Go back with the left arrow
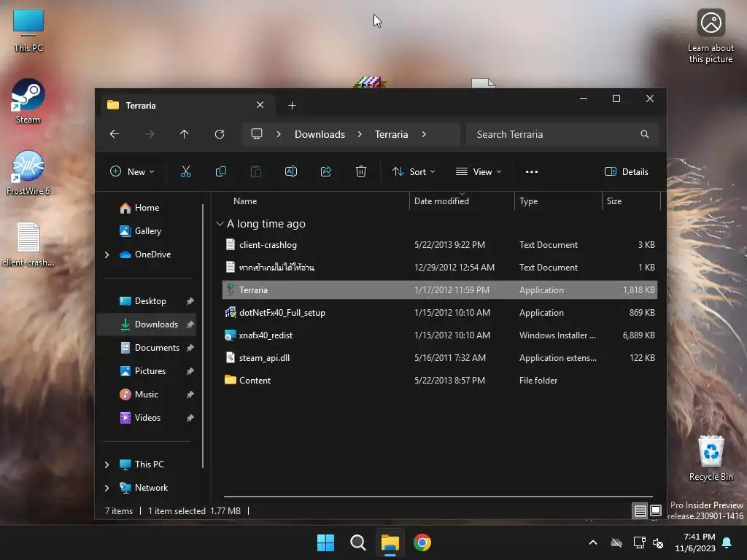 (x=115, y=134)
